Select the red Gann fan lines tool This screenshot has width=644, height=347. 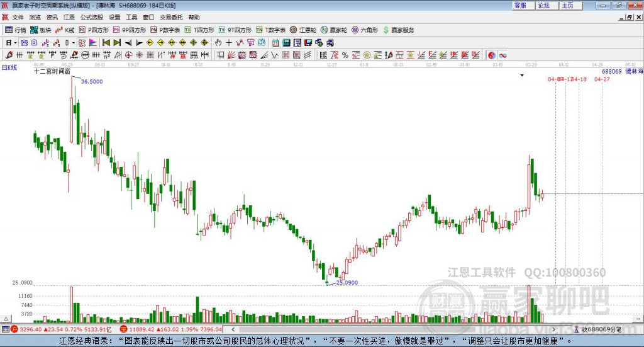click(x=231, y=55)
